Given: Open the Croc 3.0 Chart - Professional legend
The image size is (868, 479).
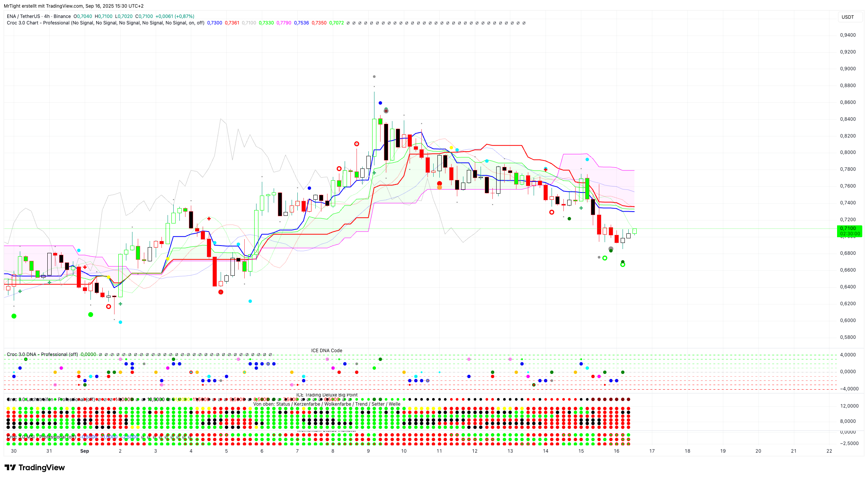Looking at the screenshot, I should coord(38,23).
